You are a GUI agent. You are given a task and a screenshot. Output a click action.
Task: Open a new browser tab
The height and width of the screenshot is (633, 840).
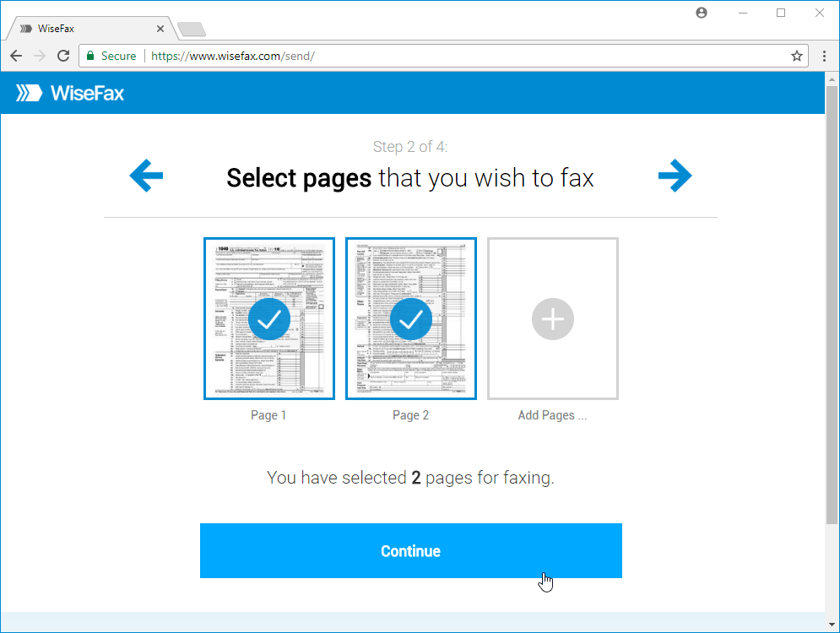(191, 28)
